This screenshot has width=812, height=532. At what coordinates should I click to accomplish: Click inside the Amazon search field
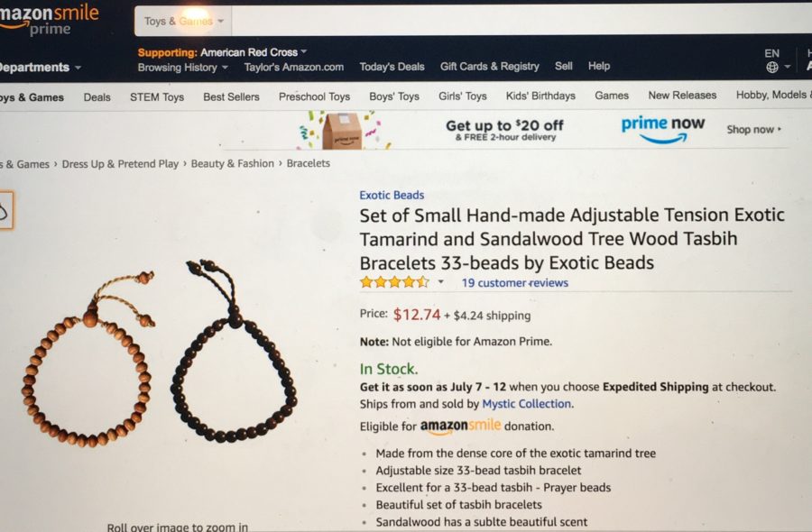(521, 22)
